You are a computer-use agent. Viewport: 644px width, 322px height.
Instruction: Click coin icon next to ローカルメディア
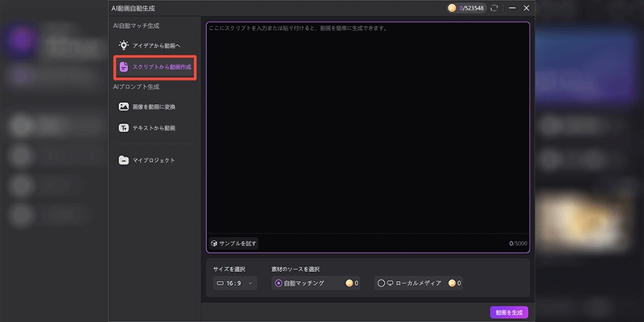(x=452, y=283)
